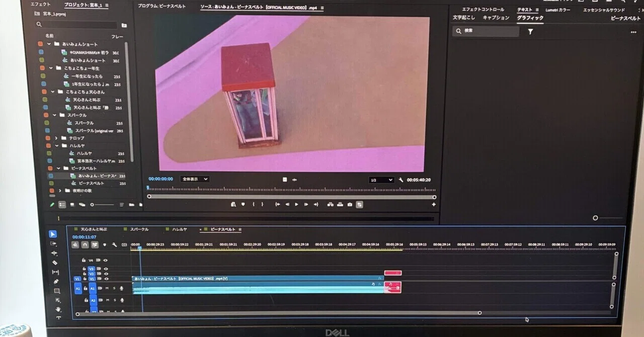Enable voice-over record on track A1
This screenshot has width=644, height=337.
122,288
